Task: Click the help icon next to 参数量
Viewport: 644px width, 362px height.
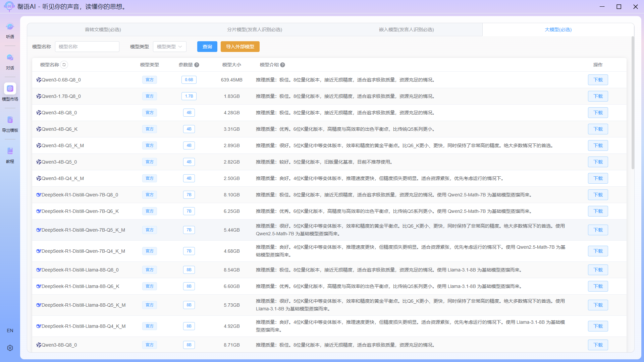Action: pyautogui.click(x=197, y=65)
